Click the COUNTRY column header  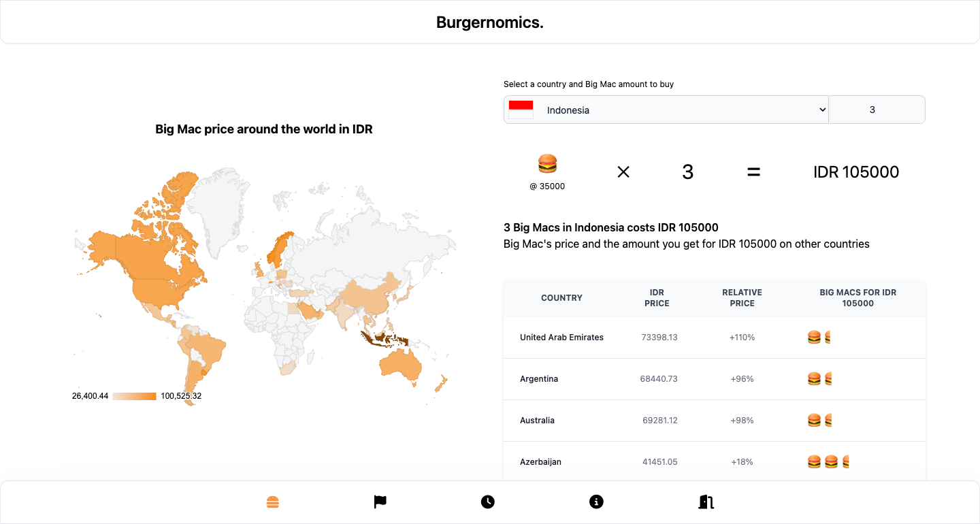point(561,298)
